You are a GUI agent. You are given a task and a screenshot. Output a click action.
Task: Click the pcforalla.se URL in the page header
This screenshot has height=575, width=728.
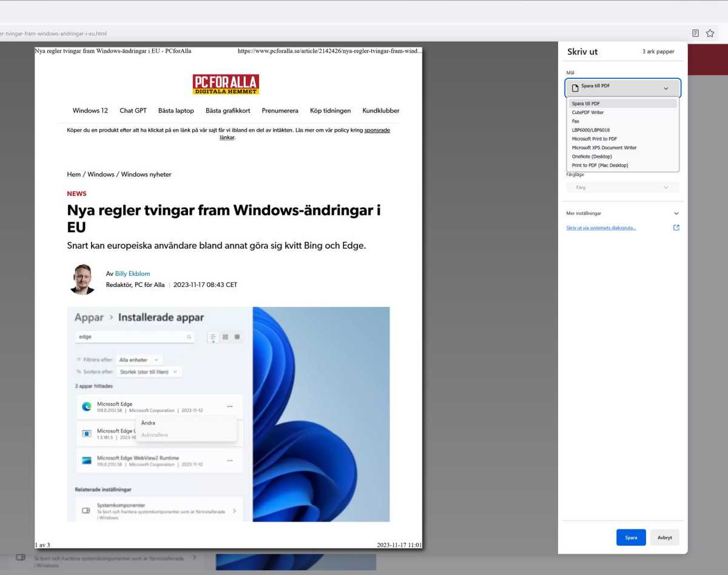[330, 51]
